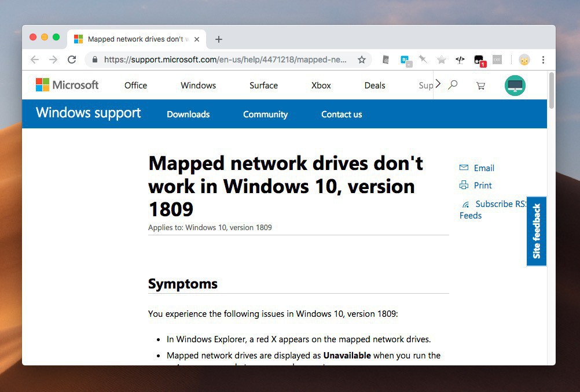Click the address bar URL
This screenshot has width=580, height=392.
click(x=225, y=60)
